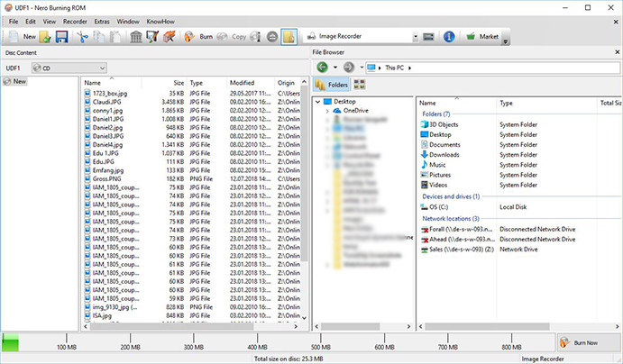Open the building (bank) toolbar icon
623x364 pixels.
pyautogui.click(x=136, y=37)
